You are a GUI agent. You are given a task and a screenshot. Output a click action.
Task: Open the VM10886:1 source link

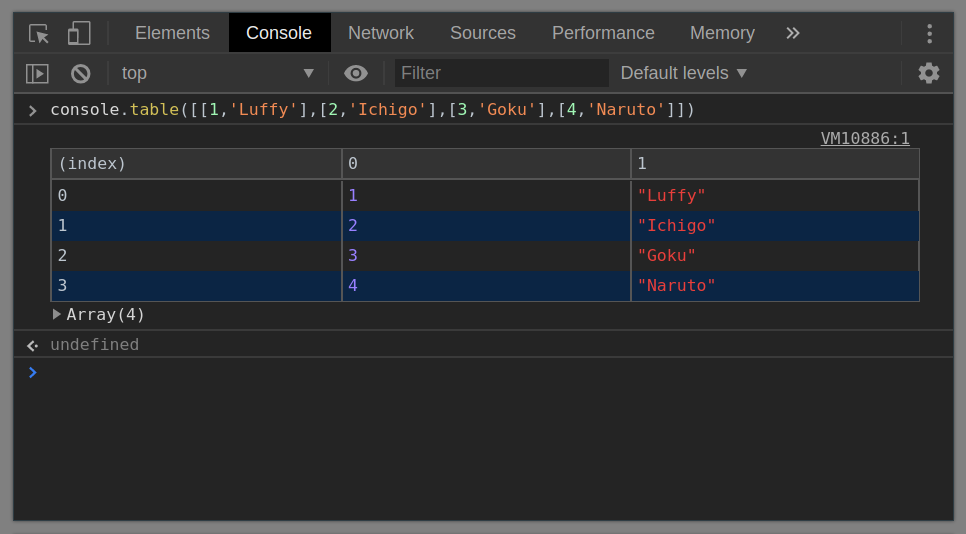(x=865, y=138)
